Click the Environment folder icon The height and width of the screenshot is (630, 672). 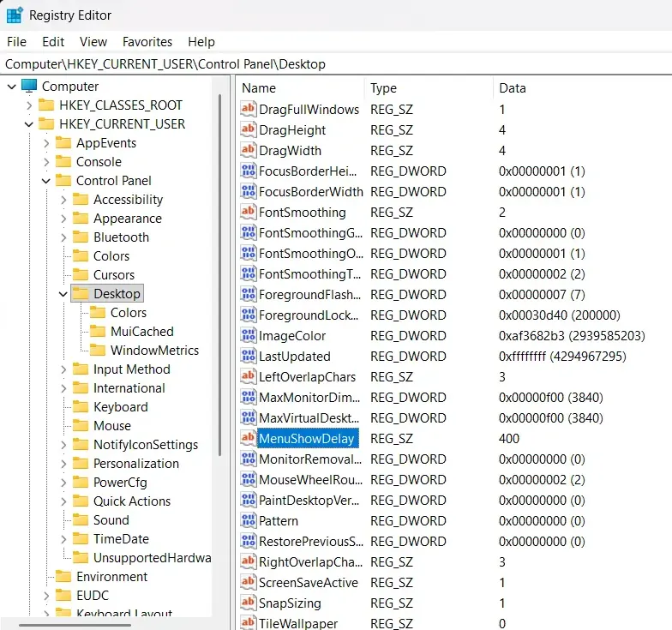pos(63,576)
